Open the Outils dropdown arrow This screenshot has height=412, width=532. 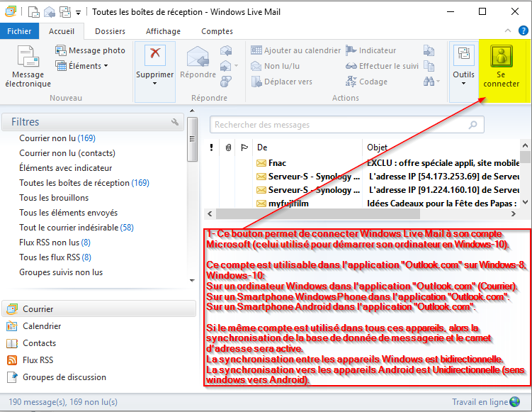pyautogui.click(x=463, y=84)
